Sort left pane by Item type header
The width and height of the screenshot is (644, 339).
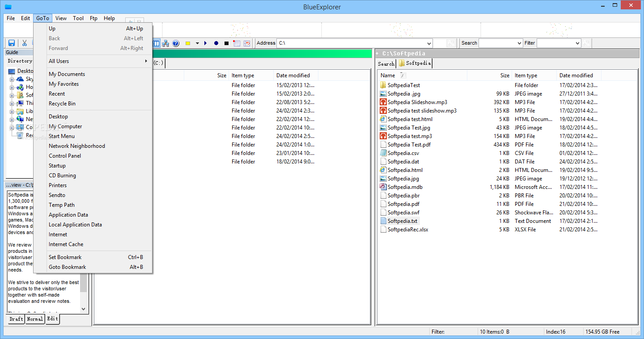pyautogui.click(x=251, y=75)
